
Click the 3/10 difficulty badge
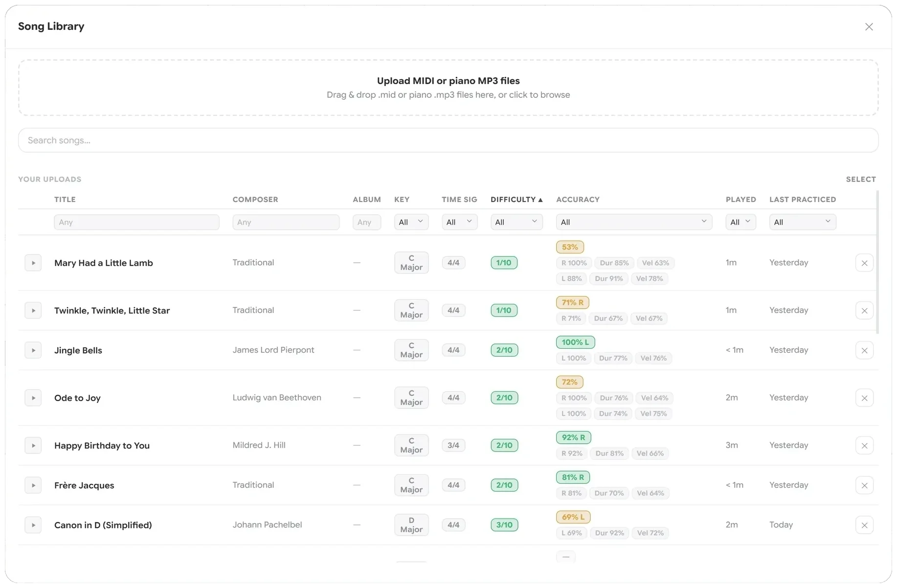pyautogui.click(x=504, y=525)
